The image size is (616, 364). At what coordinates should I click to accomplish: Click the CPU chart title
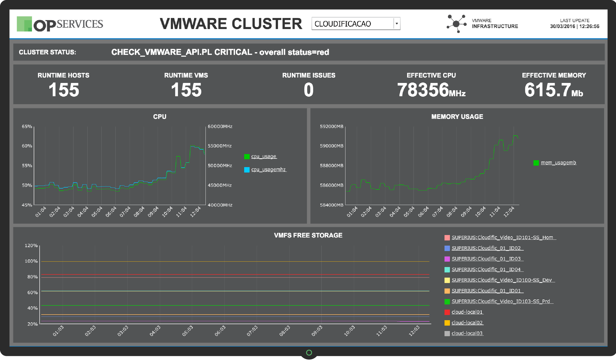160,117
